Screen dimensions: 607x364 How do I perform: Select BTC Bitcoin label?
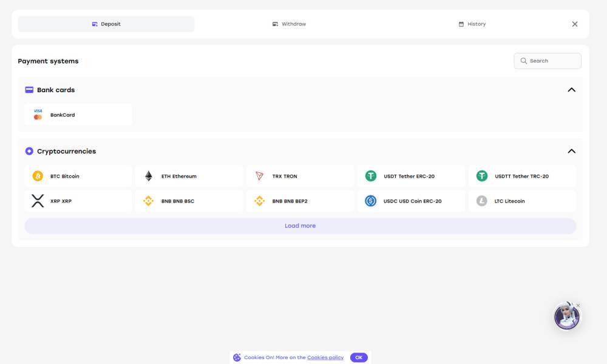[x=65, y=176]
